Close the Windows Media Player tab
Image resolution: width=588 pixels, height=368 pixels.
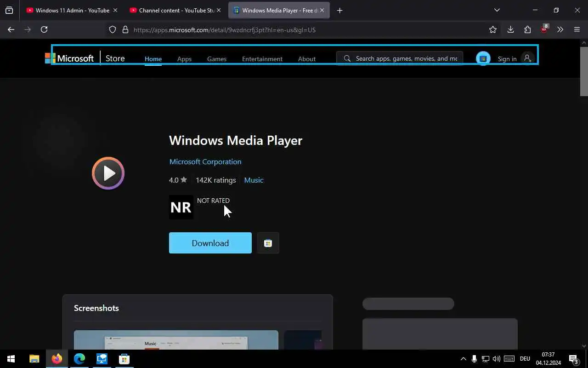tap(322, 10)
